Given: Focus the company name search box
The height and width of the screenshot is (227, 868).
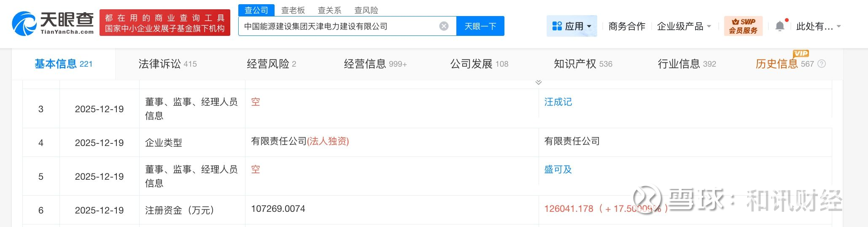Looking at the screenshot, I should [x=337, y=26].
